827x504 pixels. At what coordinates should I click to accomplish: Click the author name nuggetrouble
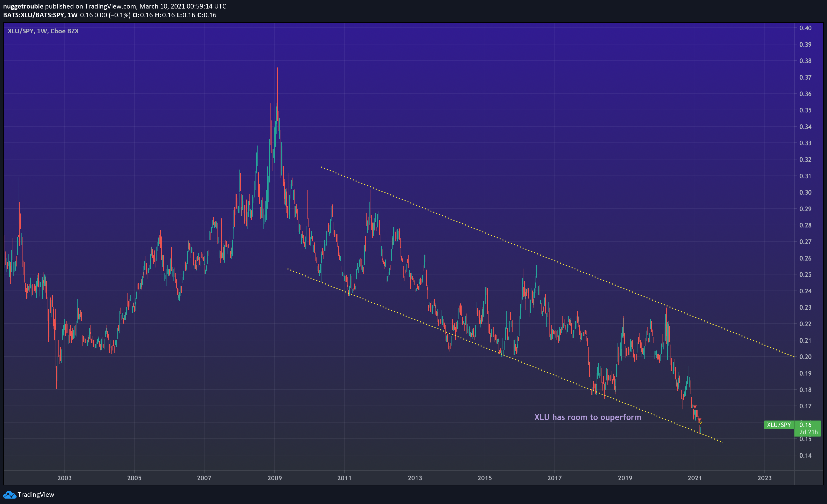pyautogui.click(x=23, y=6)
